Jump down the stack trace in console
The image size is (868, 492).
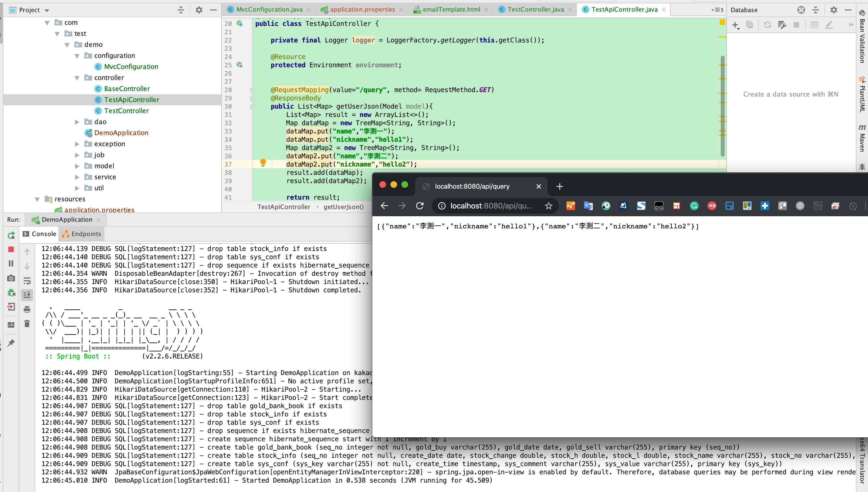pos(27,266)
